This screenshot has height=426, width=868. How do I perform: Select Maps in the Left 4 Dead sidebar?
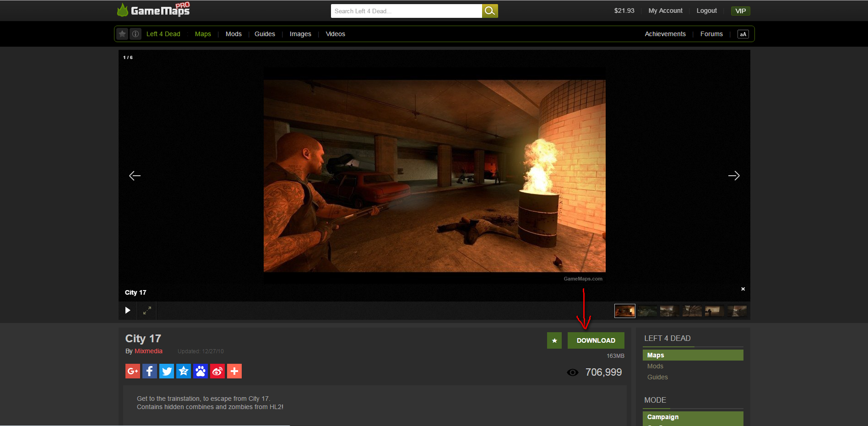693,355
